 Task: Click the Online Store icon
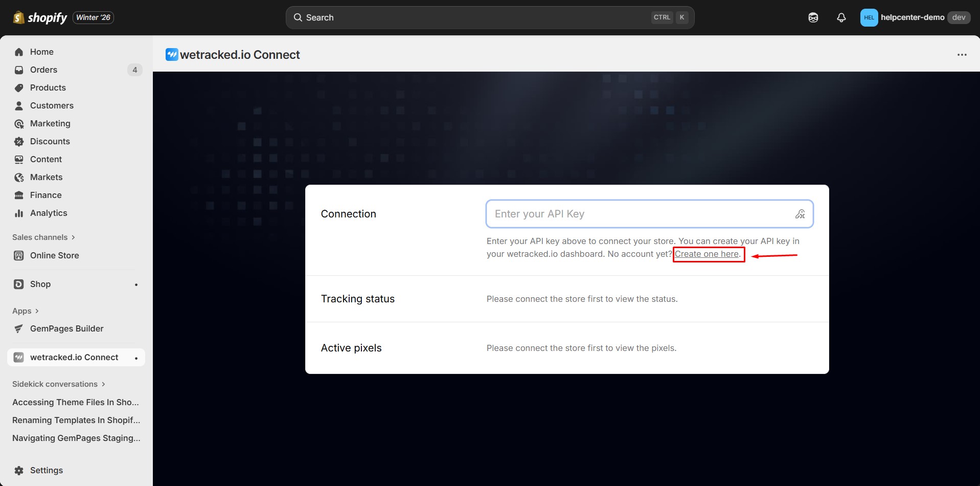[x=19, y=256]
